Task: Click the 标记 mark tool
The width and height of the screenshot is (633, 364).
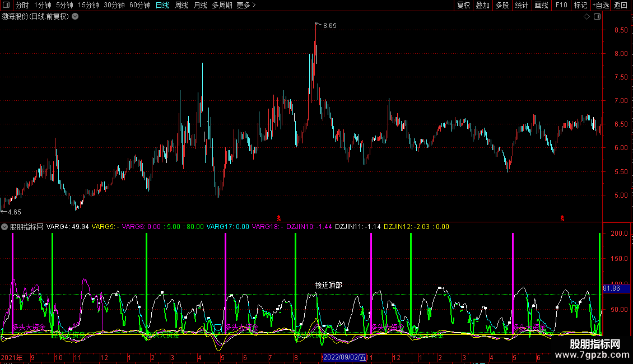Action: 580,6
